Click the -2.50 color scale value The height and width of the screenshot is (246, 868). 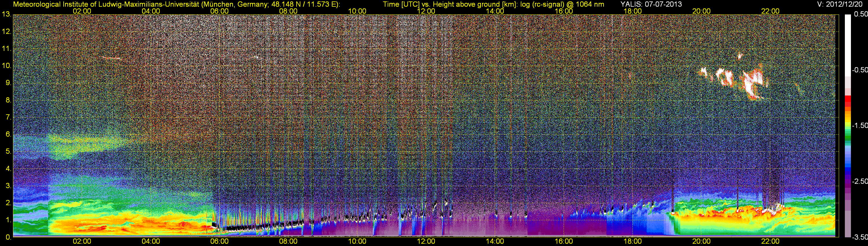859,181
